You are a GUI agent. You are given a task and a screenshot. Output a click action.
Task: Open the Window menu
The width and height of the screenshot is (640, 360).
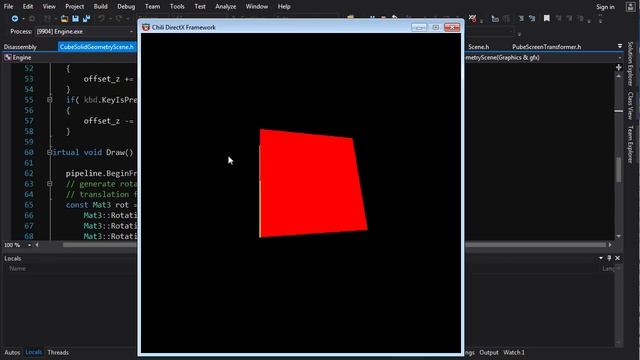click(x=257, y=7)
